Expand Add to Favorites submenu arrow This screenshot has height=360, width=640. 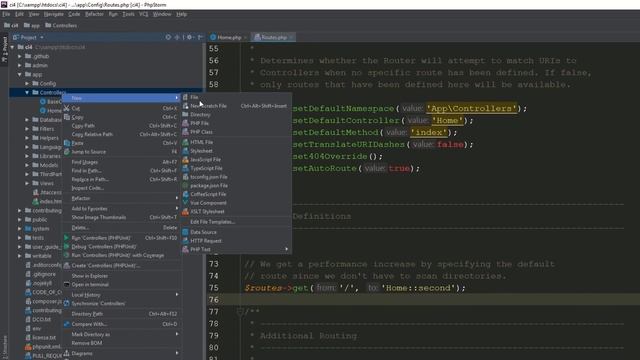coord(177,209)
